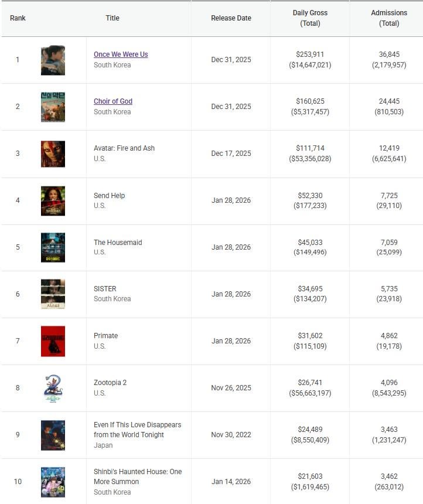This screenshot has width=423, height=504.
Task: Click Shinbi's Haunted House poster thumbnail
Action: pos(53,482)
